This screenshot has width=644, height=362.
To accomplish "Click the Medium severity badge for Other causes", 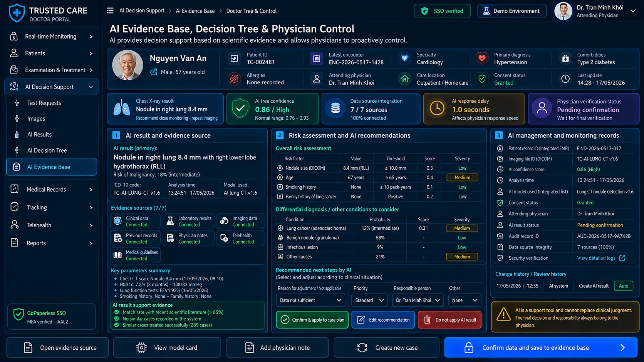I will pos(462,257).
